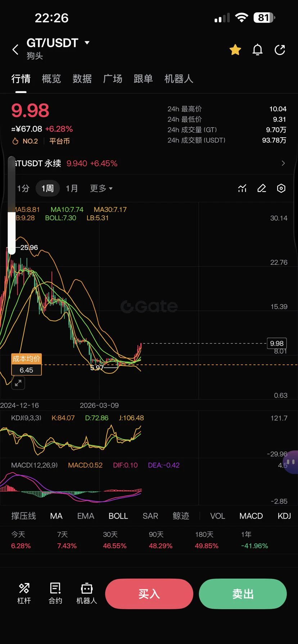Image resolution: width=298 pixels, height=644 pixels.
Task: Tap the red 买入 buy button
Action: coord(149,594)
